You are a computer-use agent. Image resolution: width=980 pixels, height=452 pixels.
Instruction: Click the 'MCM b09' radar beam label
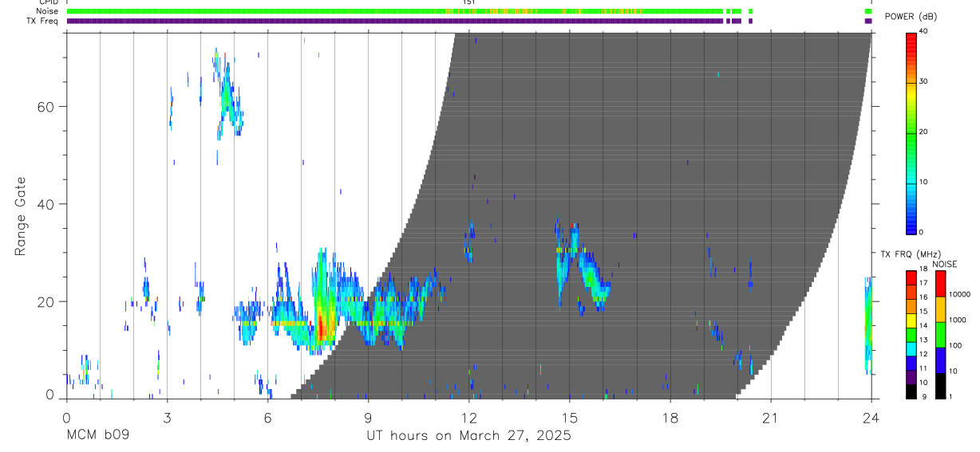[97, 436]
